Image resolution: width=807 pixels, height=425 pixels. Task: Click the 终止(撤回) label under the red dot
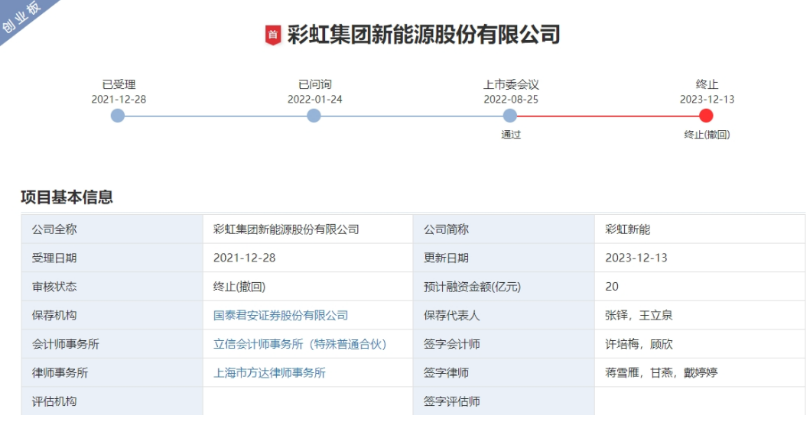click(x=707, y=135)
